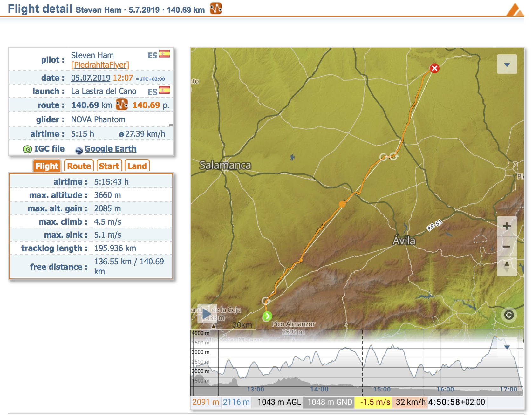Download the IGC file
The width and height of the screenshot is (532, 415).
point(49,149)
